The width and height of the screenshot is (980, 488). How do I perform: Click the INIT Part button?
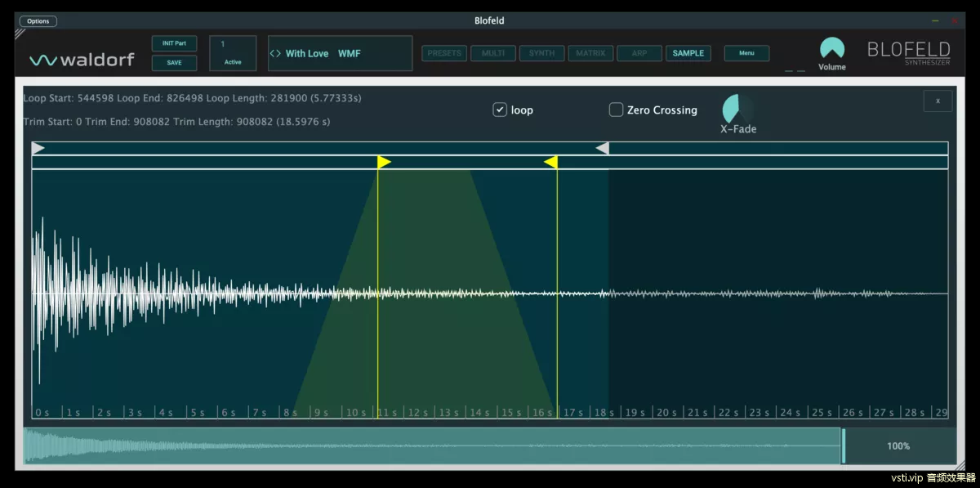pos(174,43)
